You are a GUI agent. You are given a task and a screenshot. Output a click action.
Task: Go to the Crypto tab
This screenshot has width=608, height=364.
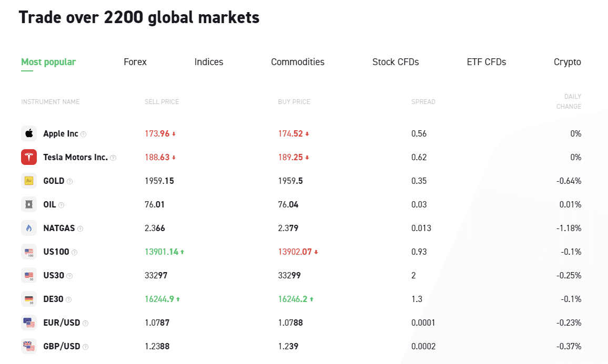(x=567, y=62)
